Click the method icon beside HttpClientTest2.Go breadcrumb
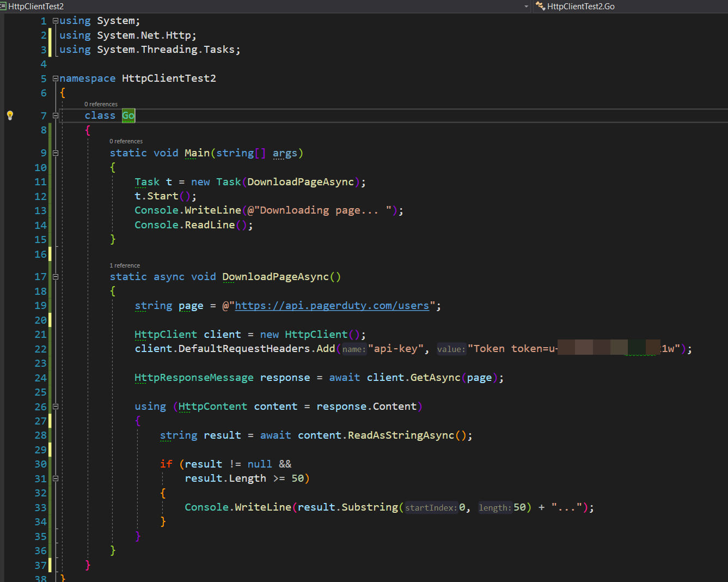 tap(541, 7)
